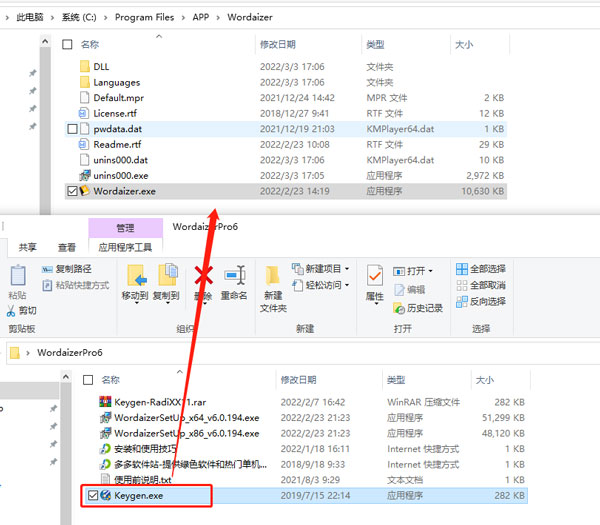Expand breadcrumb chevron between APP and Wordaizer

[x=218, y=18]
